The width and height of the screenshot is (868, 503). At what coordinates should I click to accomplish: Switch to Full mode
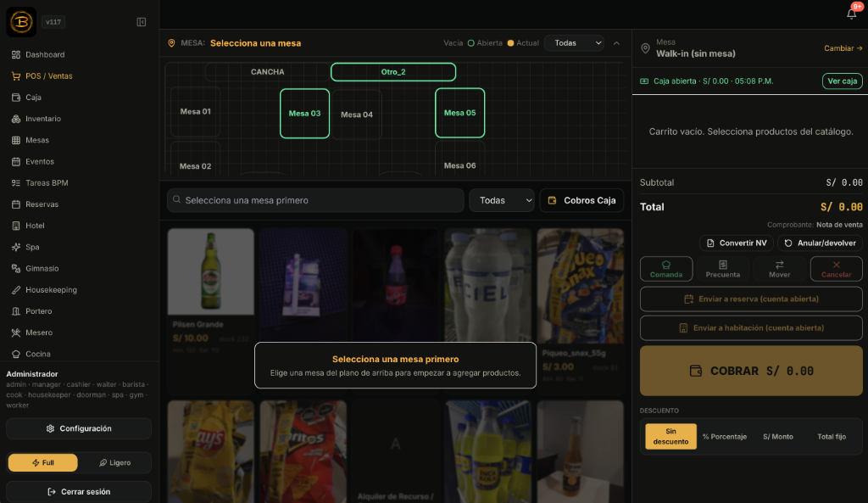tap(42, 462)
